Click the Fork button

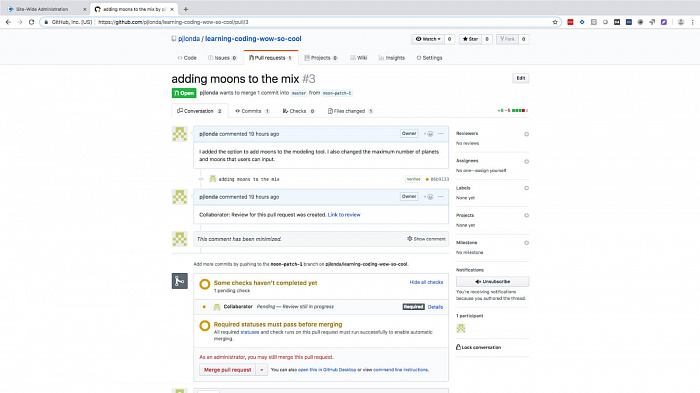tap(508, 39)
